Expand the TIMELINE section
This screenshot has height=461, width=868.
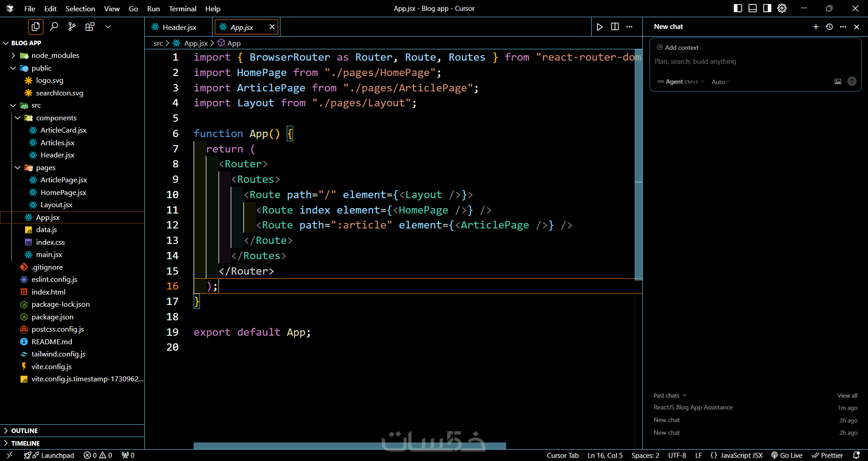(72, 443)
